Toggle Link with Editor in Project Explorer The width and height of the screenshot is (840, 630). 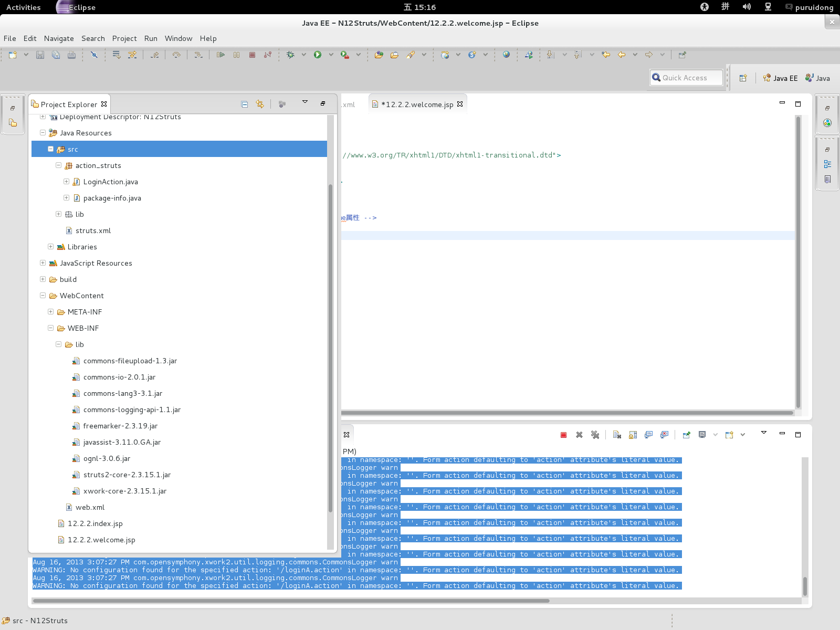point(260,104)
